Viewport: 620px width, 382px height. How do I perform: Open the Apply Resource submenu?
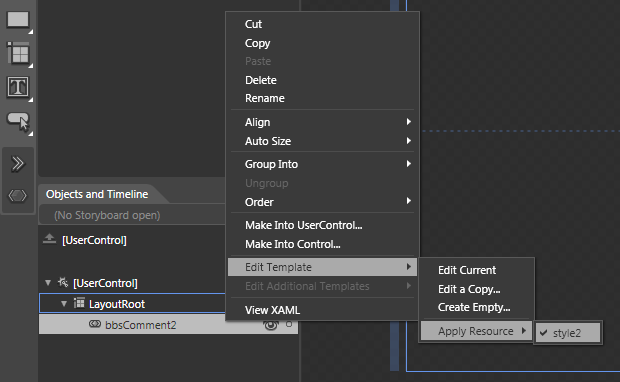click(x=476, y=331)
